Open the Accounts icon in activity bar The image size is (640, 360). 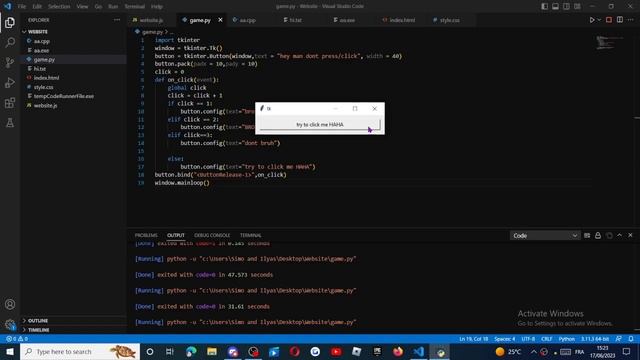pyautogui.click(x=10, y=304)
